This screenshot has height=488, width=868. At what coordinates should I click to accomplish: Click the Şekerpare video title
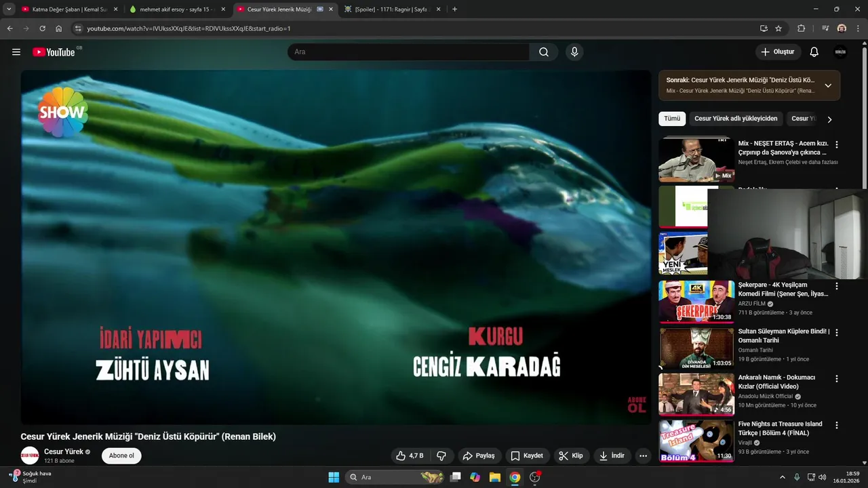point(783,289)
